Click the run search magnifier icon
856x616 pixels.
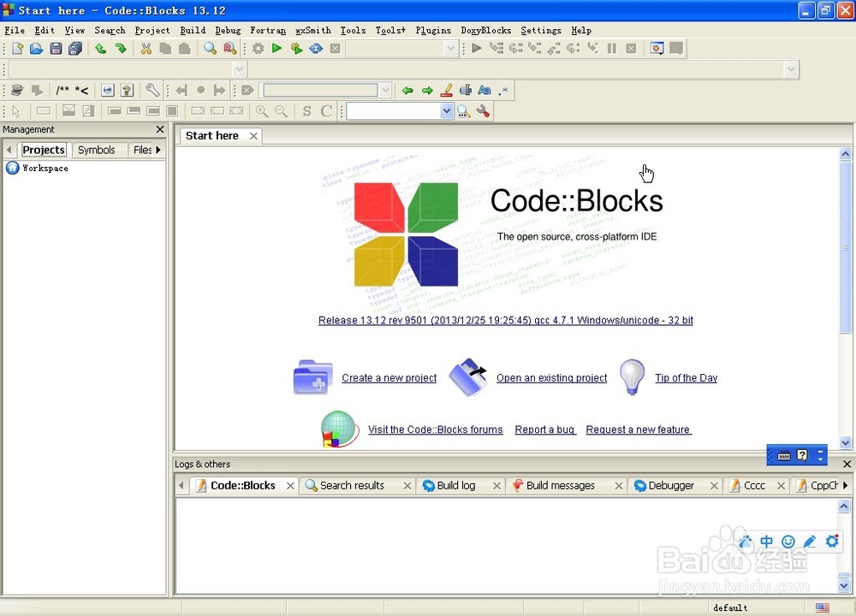[463, 111]
